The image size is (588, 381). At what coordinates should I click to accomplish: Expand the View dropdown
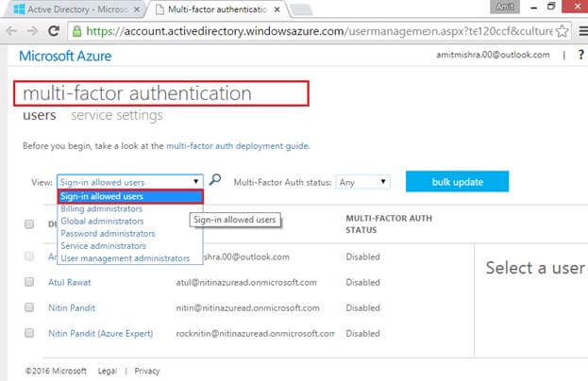pyautogui.click(x=130, y=182)
